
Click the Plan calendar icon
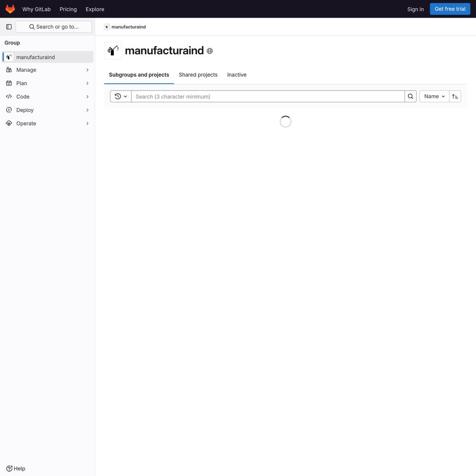coord(9,83)
